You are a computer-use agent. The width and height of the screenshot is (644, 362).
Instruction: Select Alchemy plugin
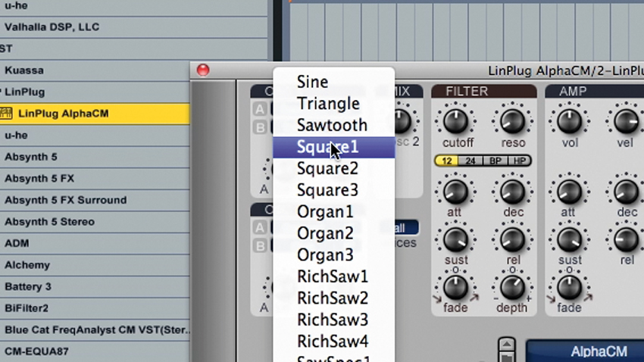tap(95, 265)
